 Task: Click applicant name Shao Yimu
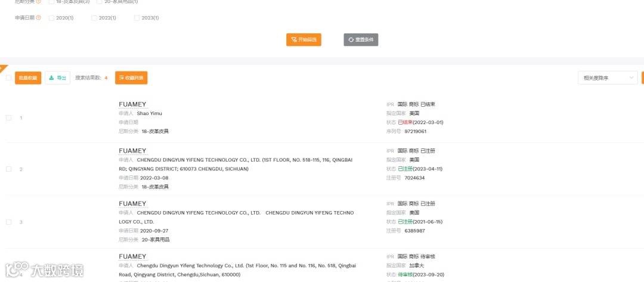pos(150,113)
